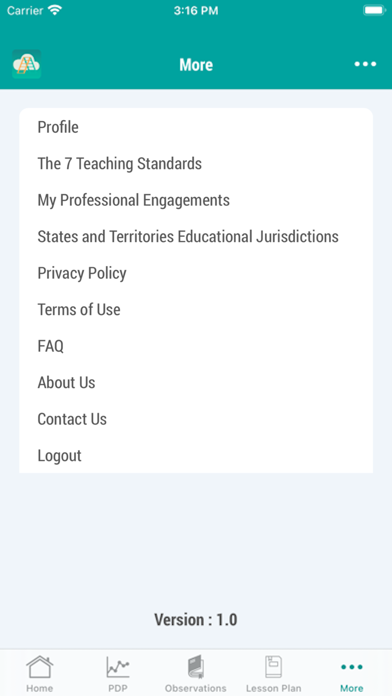Tap the Version : 1.0 label

[x=196, y=619]
